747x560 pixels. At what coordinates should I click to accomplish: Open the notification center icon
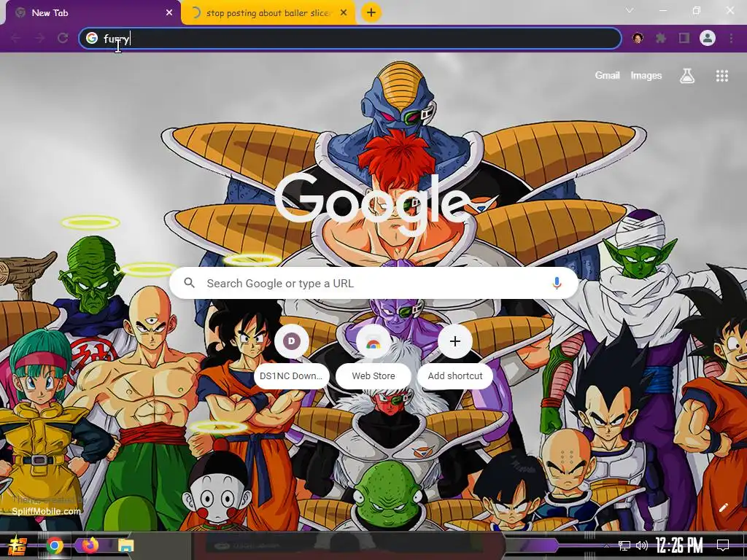tap(723, 545)
